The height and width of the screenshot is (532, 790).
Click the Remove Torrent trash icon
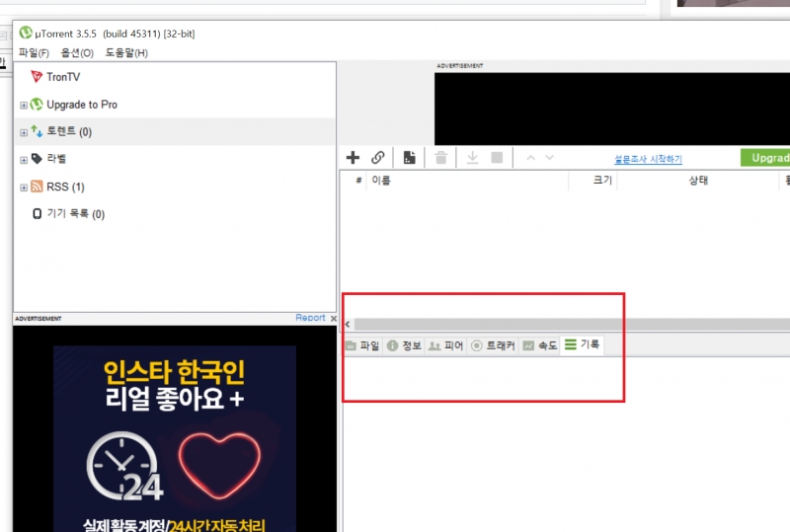441,158
